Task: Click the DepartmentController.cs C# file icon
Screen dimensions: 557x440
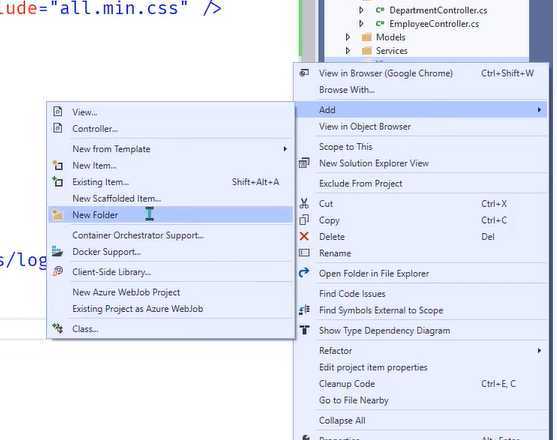Action: point(380,10)
